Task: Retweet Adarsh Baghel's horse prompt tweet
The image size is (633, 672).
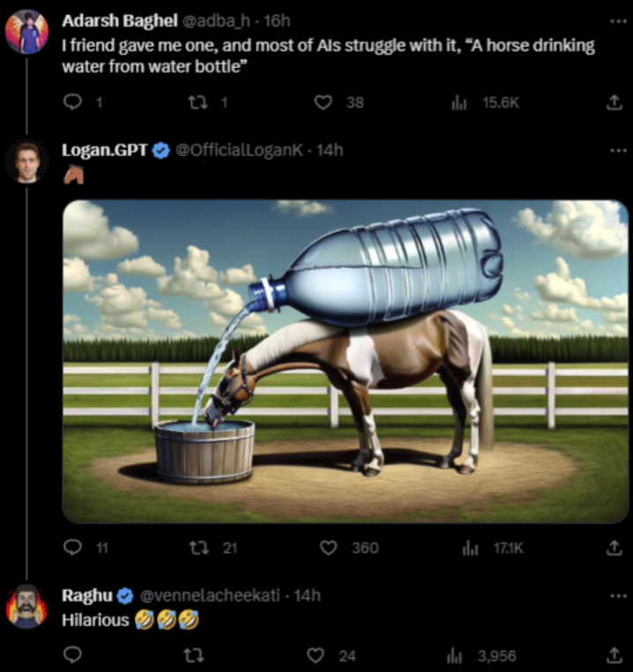Action: [197, 102]
